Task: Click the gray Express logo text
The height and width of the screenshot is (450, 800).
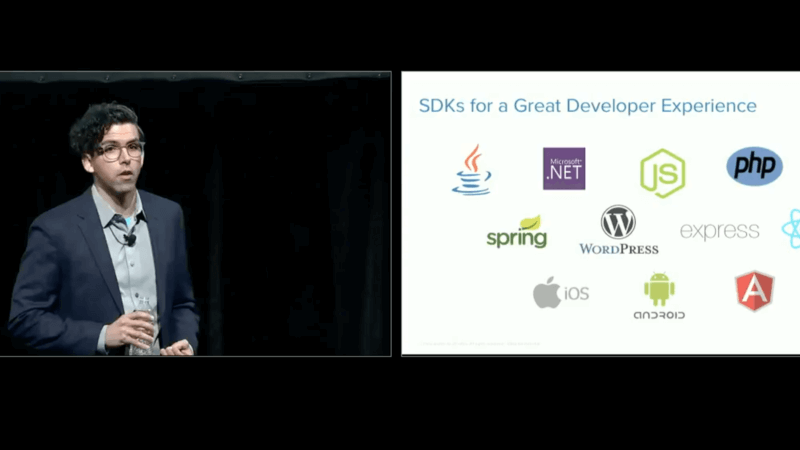Action: coord(719,232)
